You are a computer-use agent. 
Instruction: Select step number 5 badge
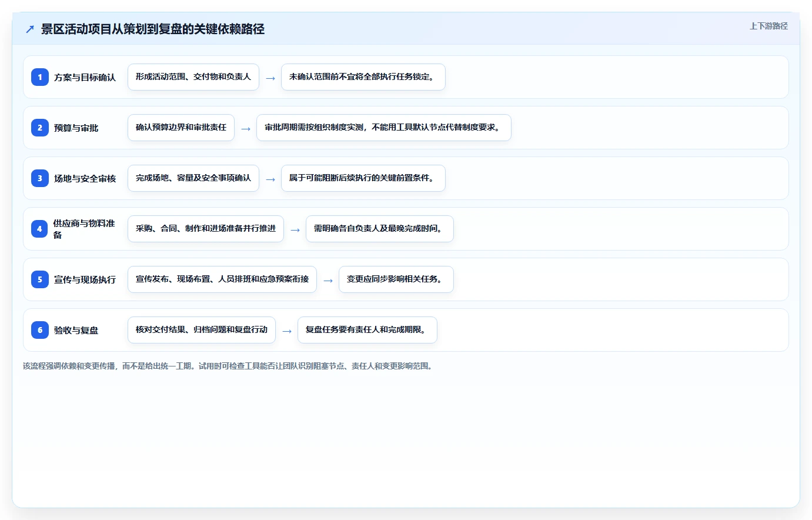40,279
